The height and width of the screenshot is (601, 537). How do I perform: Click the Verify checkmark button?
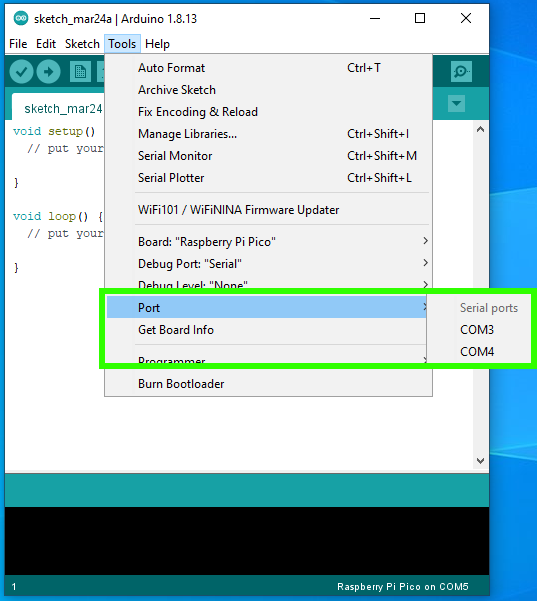pyautogui.click(x=21, y=72)
